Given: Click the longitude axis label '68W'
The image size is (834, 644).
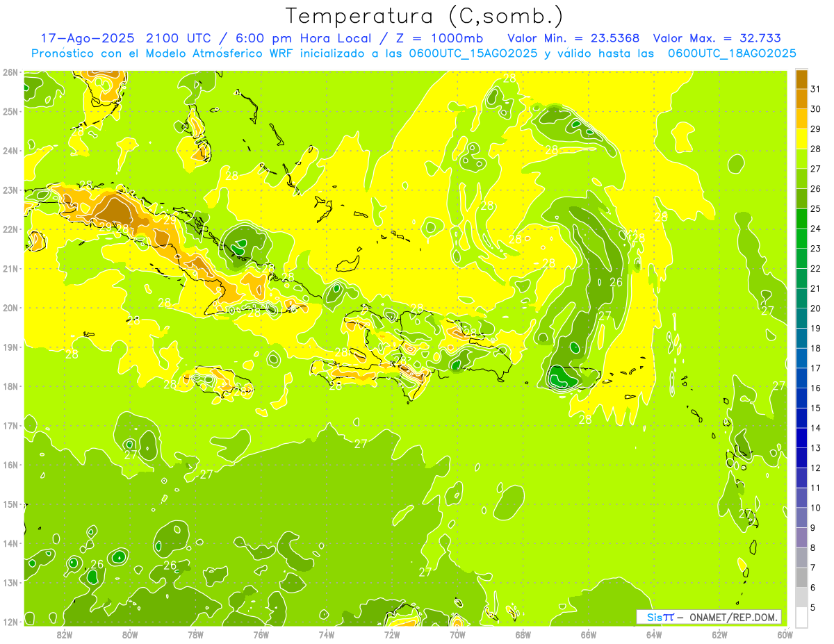Looking at the screenshot, I should tap(523, 634).
